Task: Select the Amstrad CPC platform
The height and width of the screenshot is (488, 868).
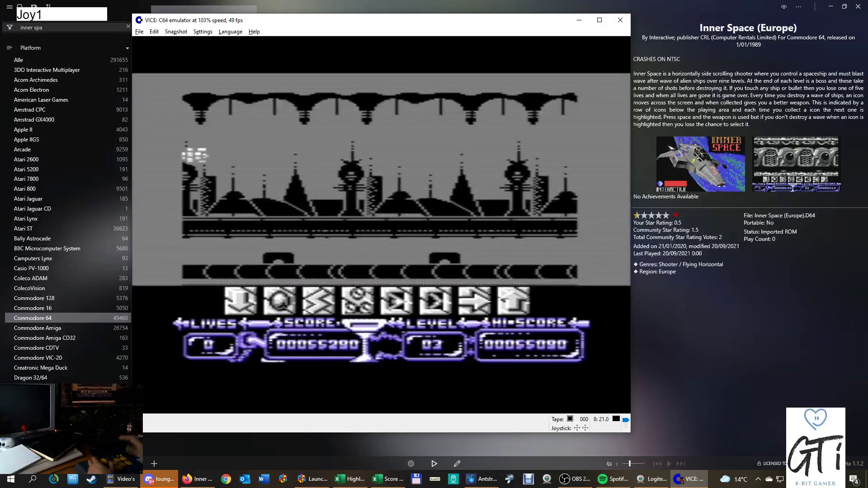Action: click(68, 110)
